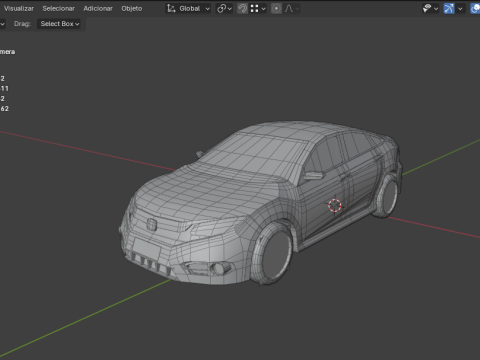Click the statistics value 62

5,109
